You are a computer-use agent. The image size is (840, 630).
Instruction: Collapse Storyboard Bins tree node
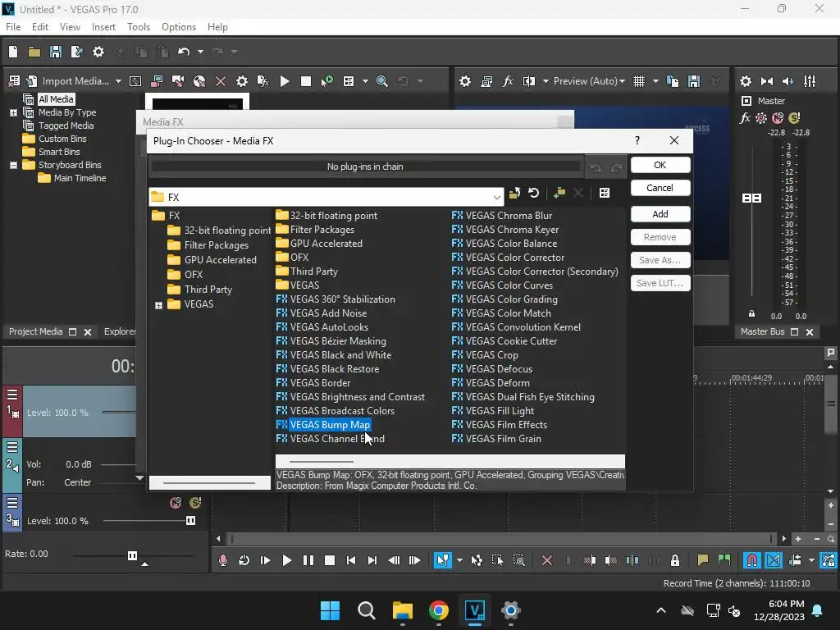(13, 165)
